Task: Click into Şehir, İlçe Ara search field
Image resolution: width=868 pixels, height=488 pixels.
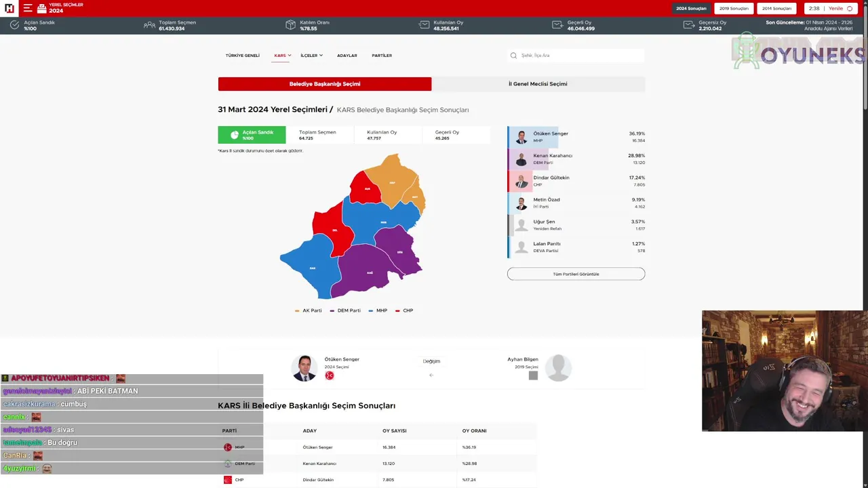Action: pos(576,56)
